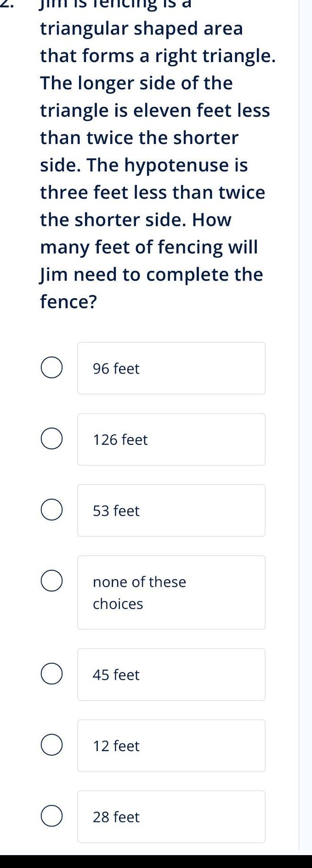Select the radio button for 53 feet
This screenshot has height=868, width=312.
(51, 510)
